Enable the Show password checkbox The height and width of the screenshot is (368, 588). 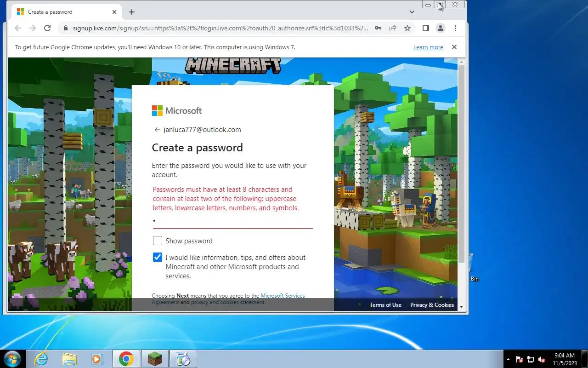pyautogui.click(x=158, y=241)
